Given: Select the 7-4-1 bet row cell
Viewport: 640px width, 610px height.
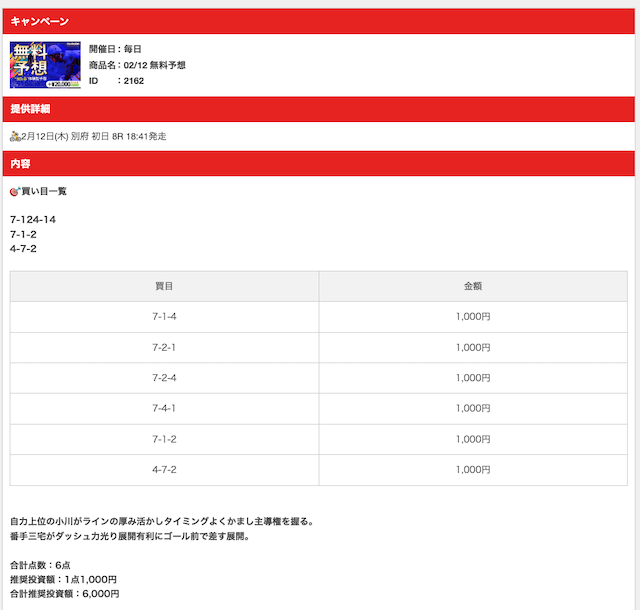Looking at the screenshot, I should 165,409.
